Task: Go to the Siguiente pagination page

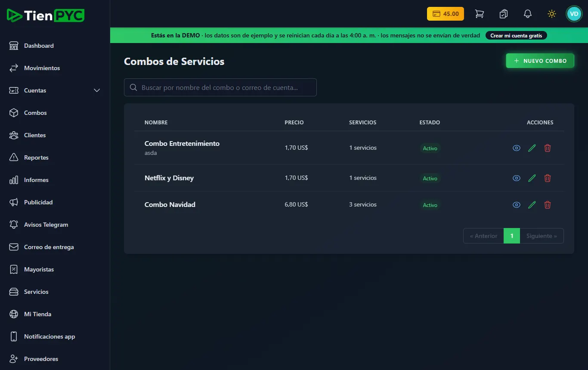Action: 542,236
